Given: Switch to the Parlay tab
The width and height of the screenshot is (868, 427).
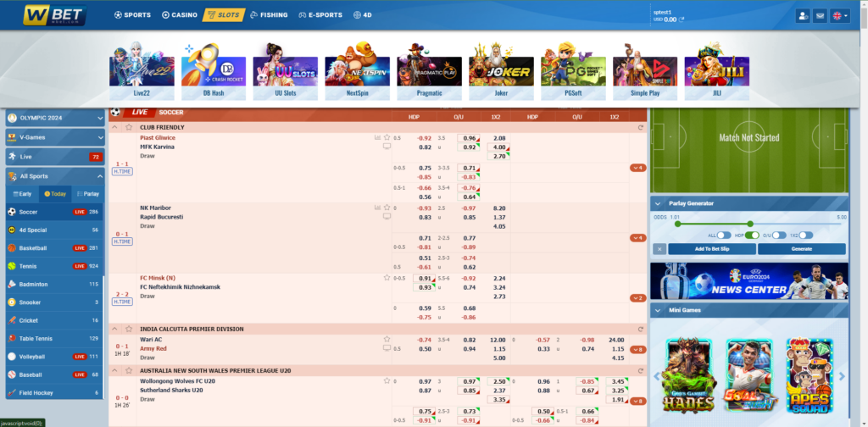Looking at the screenshot, I should [x=87, y=193].
